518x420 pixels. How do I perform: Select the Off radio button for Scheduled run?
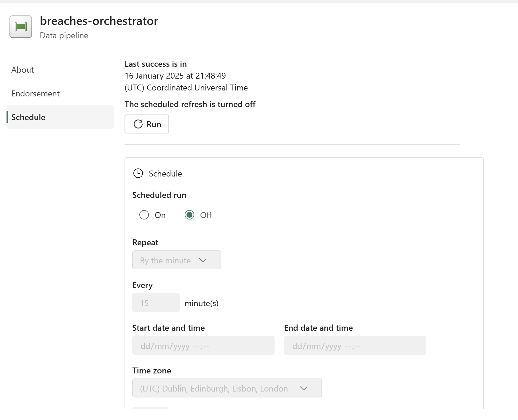pos(190,215)
